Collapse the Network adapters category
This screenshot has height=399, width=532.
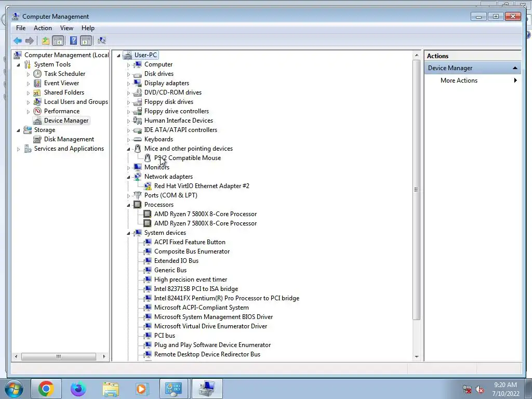coord(129,177)
